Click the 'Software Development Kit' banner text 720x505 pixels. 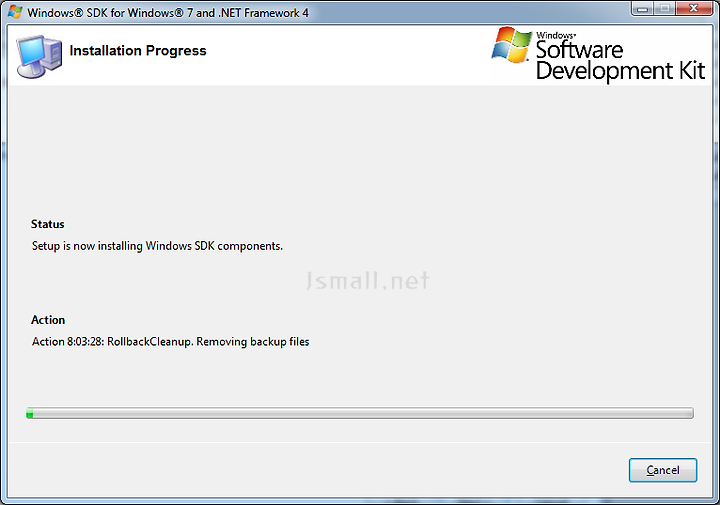620,60
